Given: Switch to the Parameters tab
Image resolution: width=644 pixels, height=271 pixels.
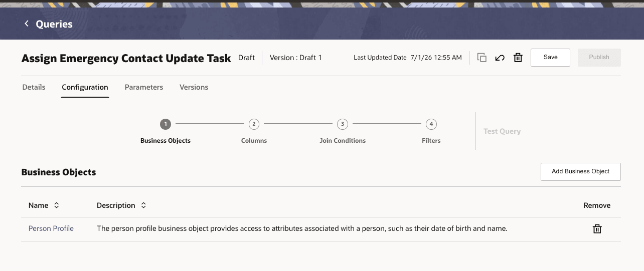Looking at the screenshot, I should tap(144, 87).
